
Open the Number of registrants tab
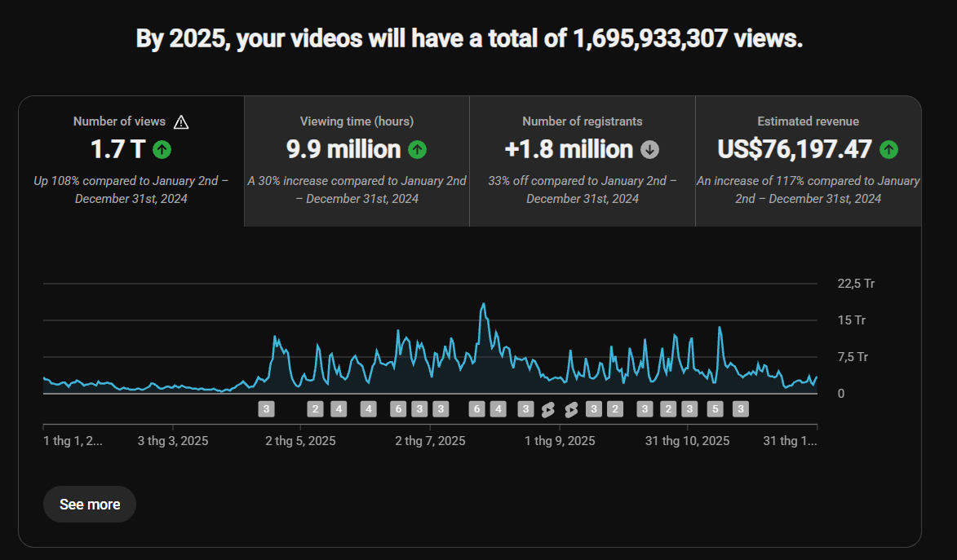pos(583,161)
